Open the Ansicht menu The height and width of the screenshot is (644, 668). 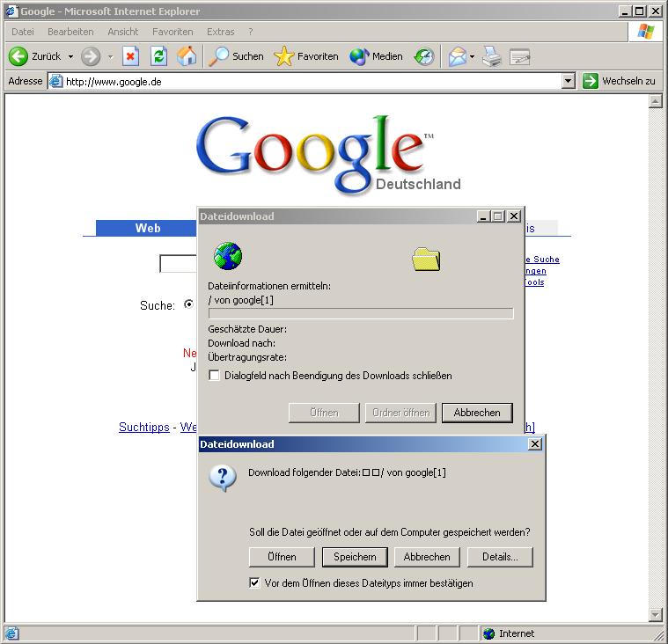pos(122,32)
